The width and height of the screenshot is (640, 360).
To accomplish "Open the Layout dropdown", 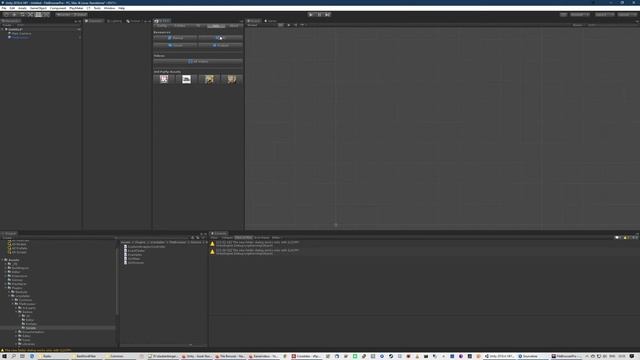I will (627, 15).
